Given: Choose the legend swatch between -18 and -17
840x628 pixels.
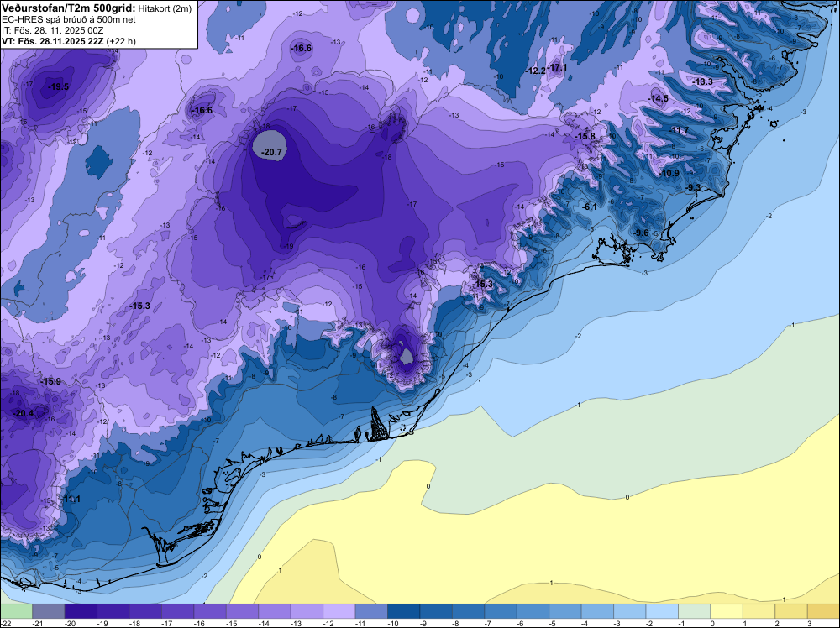Looking at the screenshot, I should 145,611.
